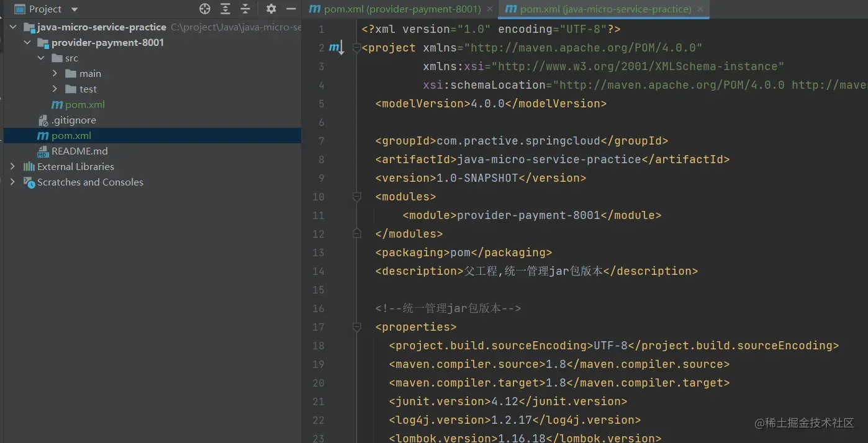Close the pom.xml (provider-payment-8001) tab
This screenshot has width=868, height=443.
click(x=490, y=9)
